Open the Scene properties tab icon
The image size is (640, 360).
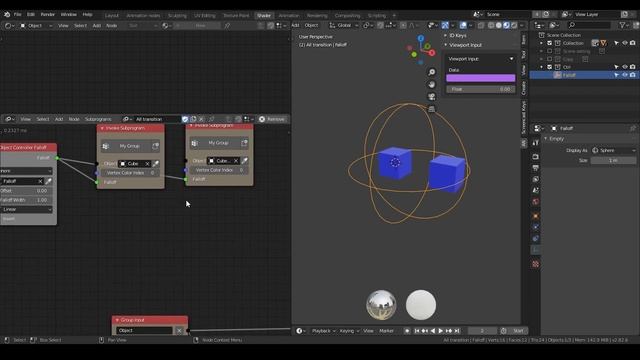pyautogui.click(x=536, y=190)
